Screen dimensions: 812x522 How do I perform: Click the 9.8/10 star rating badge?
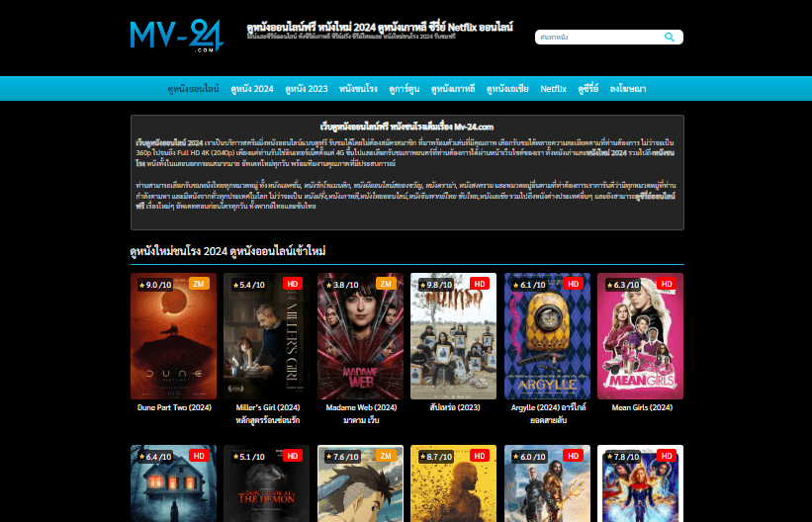pyautogui.click(x=436, y=285)
